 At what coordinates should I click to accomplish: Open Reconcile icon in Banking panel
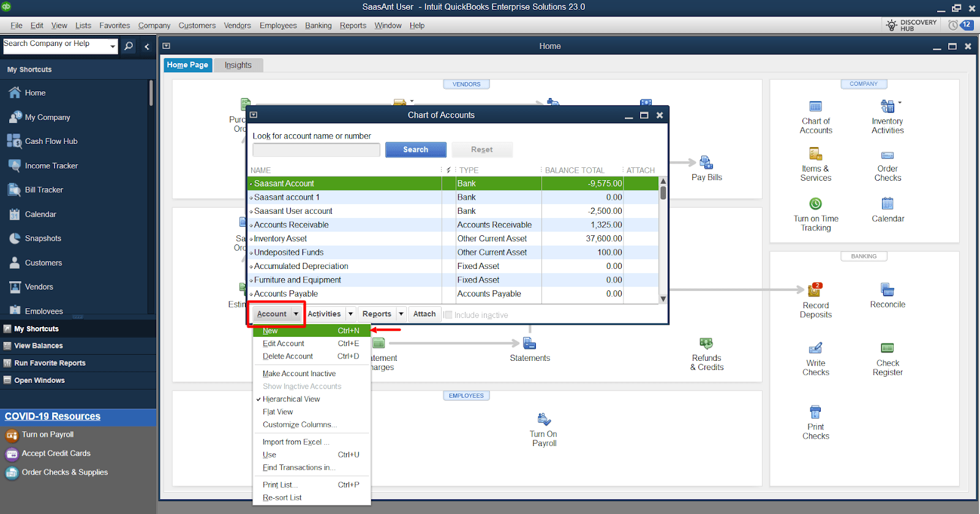point(888,290)
